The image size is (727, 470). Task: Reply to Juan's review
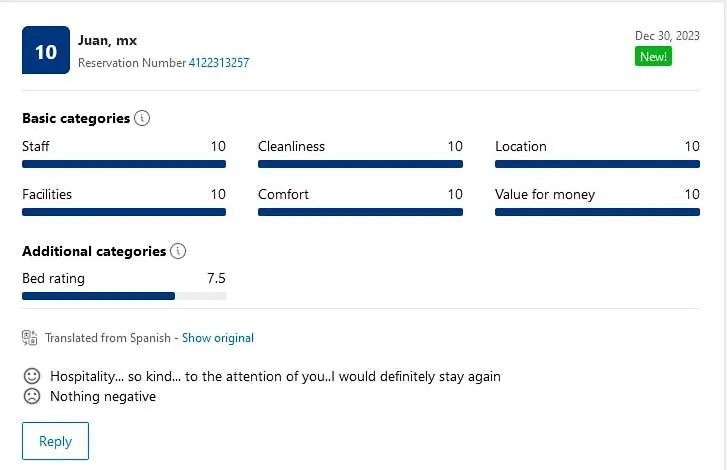55,441
